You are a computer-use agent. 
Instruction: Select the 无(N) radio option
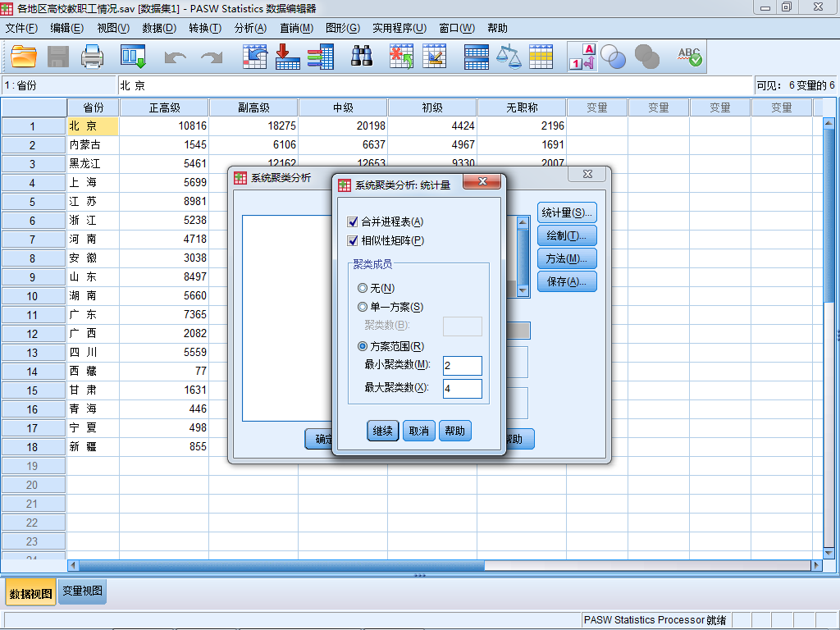(362, 288)
